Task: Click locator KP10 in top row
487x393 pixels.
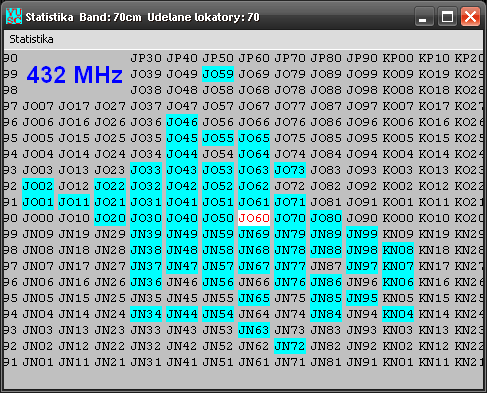Action: (434, 58)
